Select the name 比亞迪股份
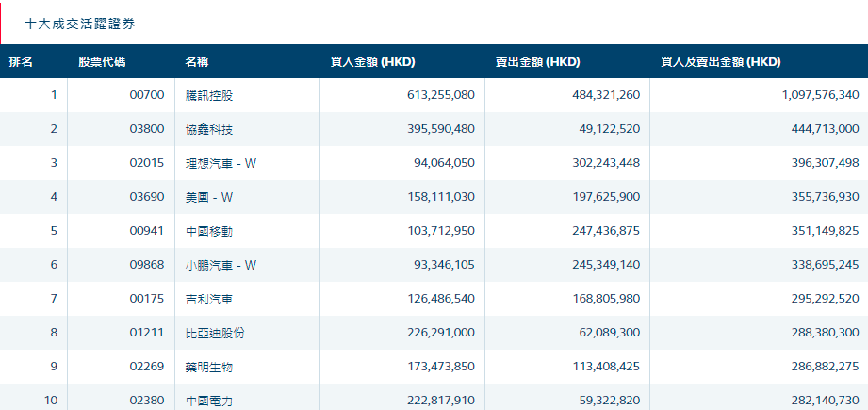This screenshot has height=410, width=868. (x=215, y=333)
